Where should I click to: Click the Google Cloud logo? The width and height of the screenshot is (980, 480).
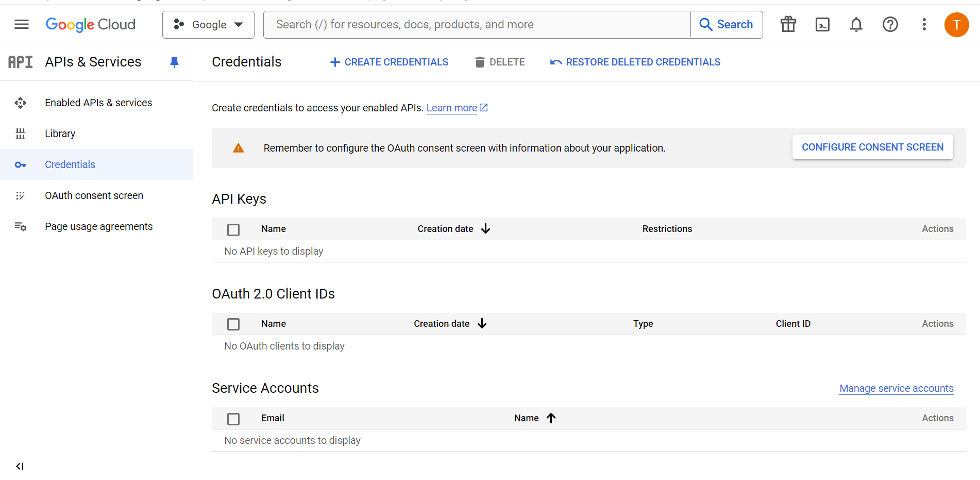pyautogui.click(x=90, y=24)
